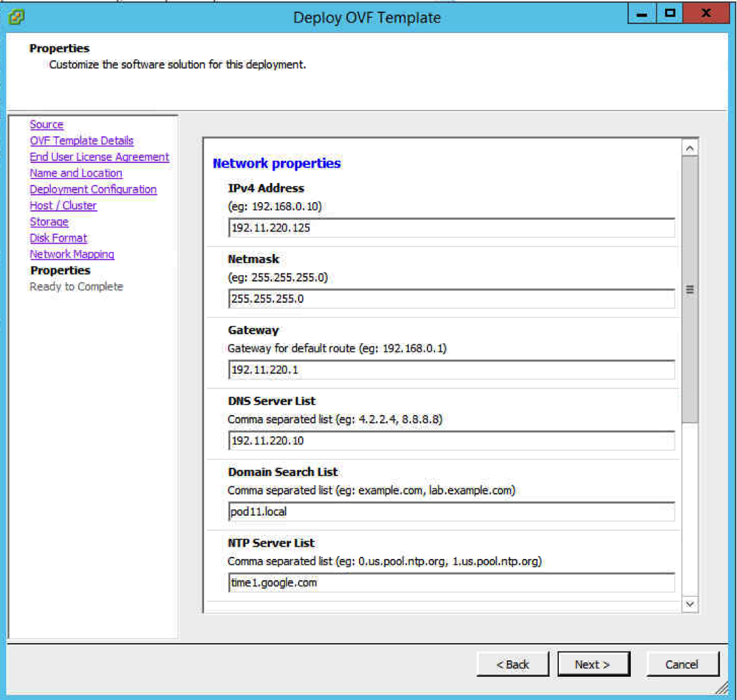Focus the NTP Server List field
Screen dimensions: 737x700
pos(451,583)
